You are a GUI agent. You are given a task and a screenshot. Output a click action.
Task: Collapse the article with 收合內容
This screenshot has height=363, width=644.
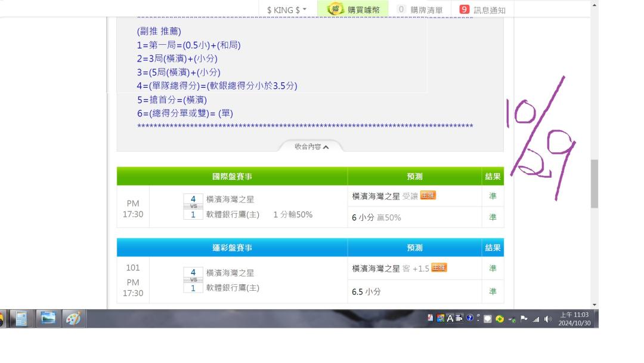click(x=311, y=147)
